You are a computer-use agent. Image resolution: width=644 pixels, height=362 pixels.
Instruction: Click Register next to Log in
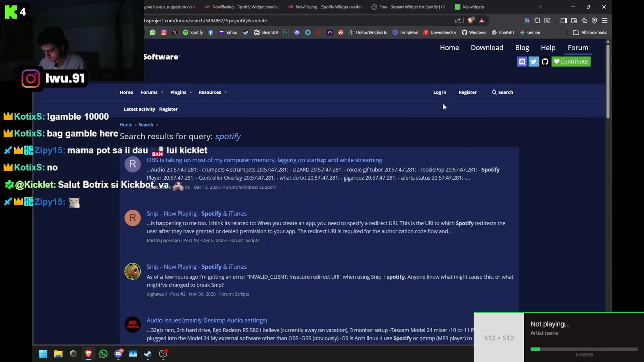pos(468,92)
